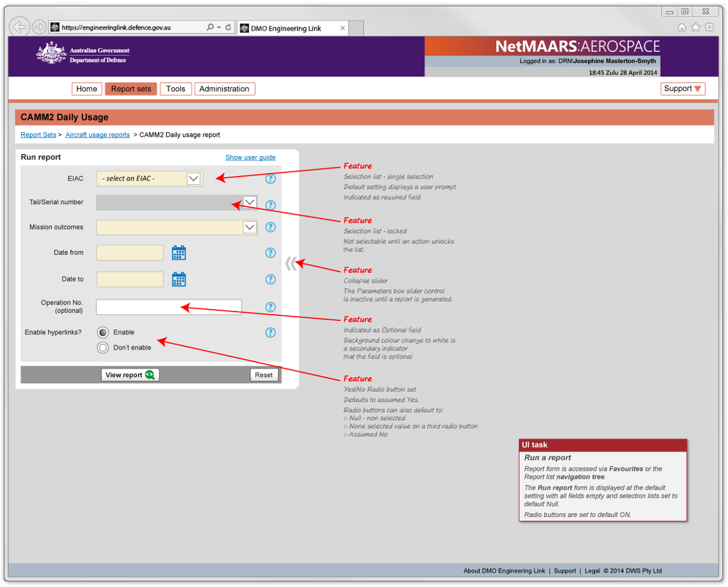This screenshot has height=587, width=728.
Task: Click About DMO Engineering Link footer
Action: tap(504, 571)
